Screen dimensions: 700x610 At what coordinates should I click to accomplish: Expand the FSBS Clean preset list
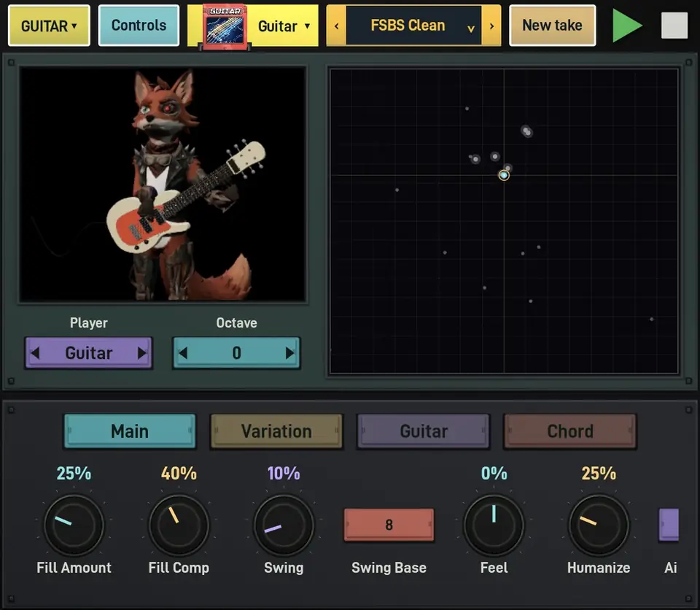click(x=470, y=28)
